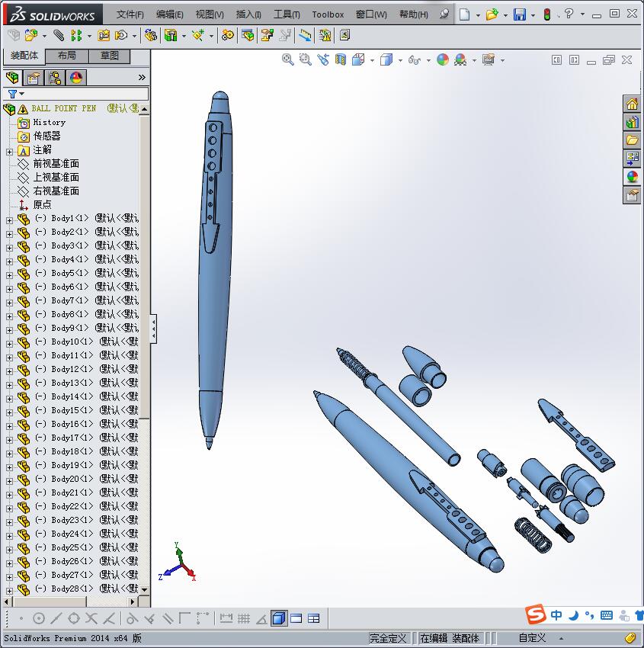
Task: Open SolidWorks Resources home pane icon
Action: [632, 104]
